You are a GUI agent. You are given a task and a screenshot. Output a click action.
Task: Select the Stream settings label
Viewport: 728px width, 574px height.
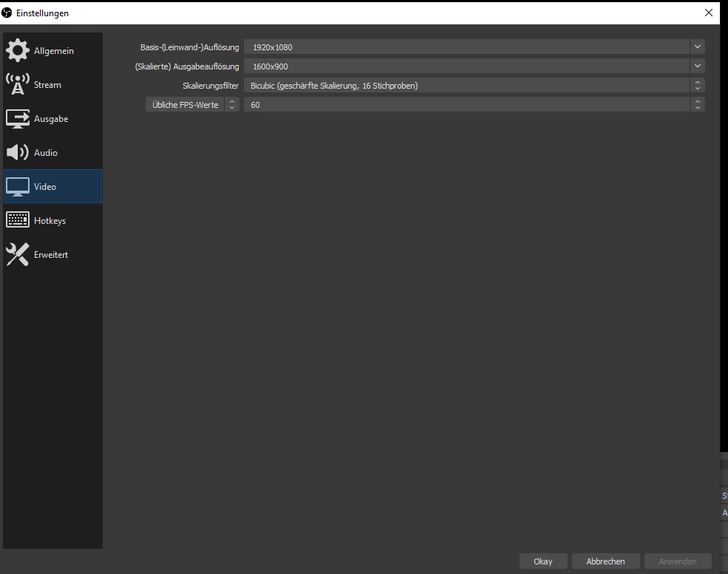tap(47, 85)
